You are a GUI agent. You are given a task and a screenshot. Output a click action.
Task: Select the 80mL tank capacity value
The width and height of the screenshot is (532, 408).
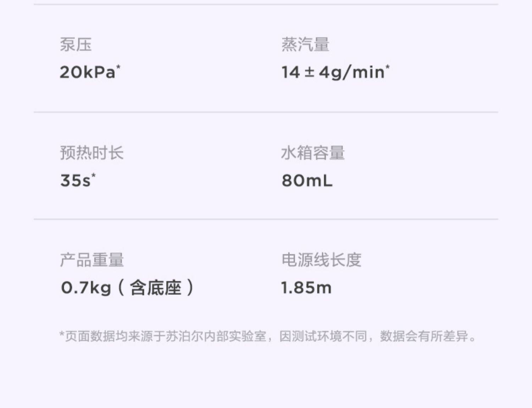(x=307, y=181)
